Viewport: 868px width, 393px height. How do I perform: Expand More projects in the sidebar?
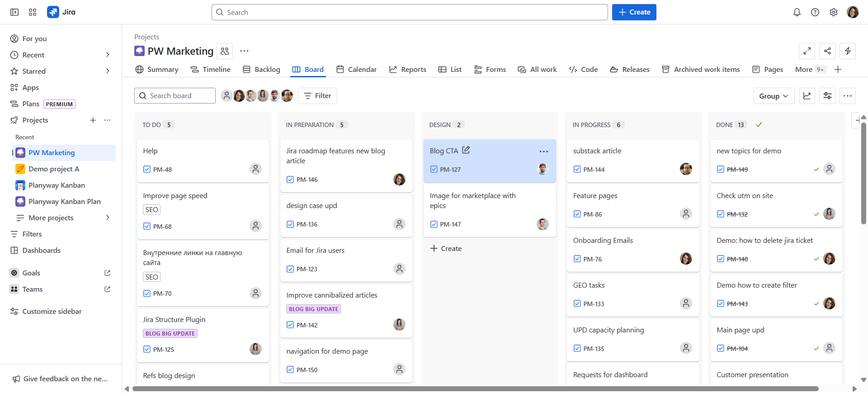pos(108,218)
